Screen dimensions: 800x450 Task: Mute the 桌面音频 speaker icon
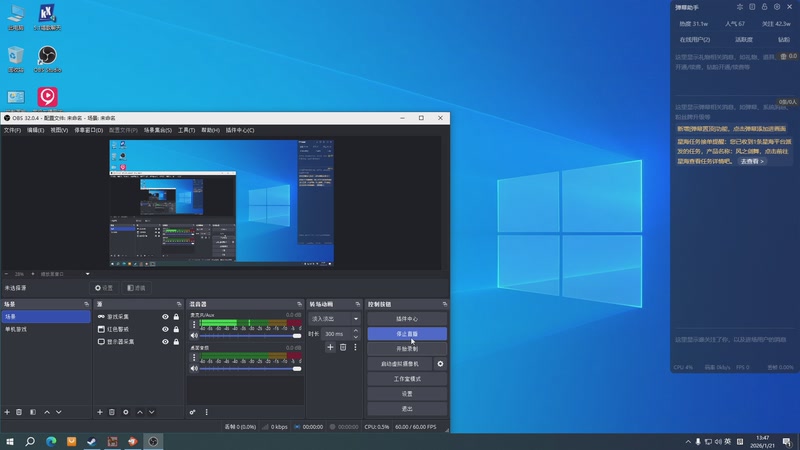(194, 368)
